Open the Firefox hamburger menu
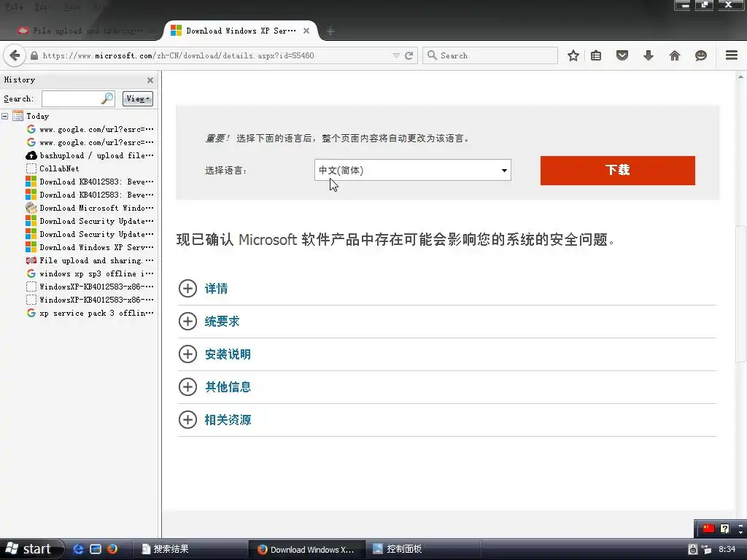Screen dimensions: 747x560 pyautogui.click(x=732, y=55)
